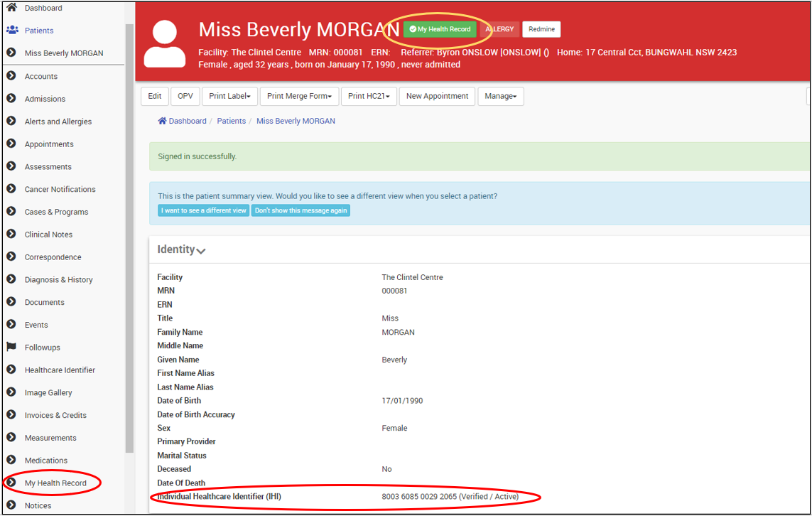Image resolution: width=812 pixels, height=516 pixels.
Task: Click the flag icon beside Followups
Action: (x=11, y=347)
